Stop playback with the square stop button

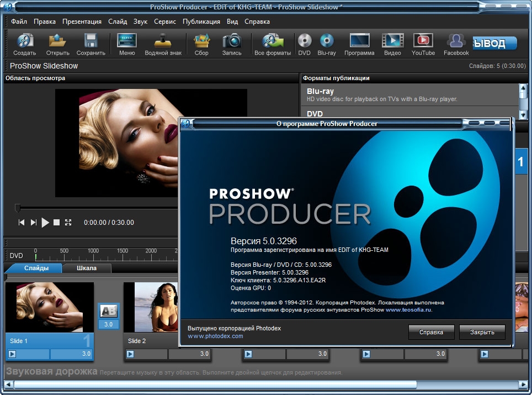[x=56, y=223]
